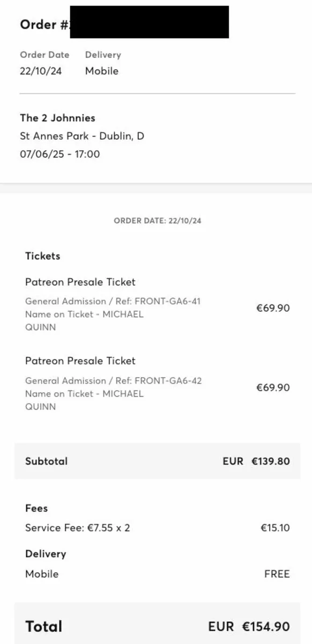Select the first Patreon Presale Ticket

click(80, 282)
